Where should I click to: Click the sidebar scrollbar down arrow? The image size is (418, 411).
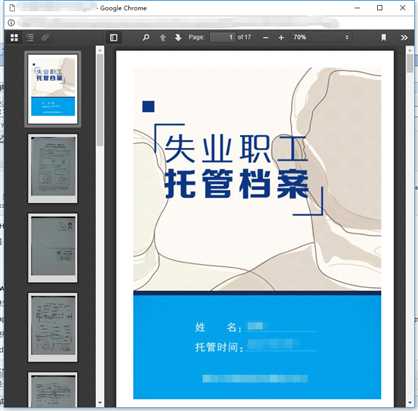100,403
